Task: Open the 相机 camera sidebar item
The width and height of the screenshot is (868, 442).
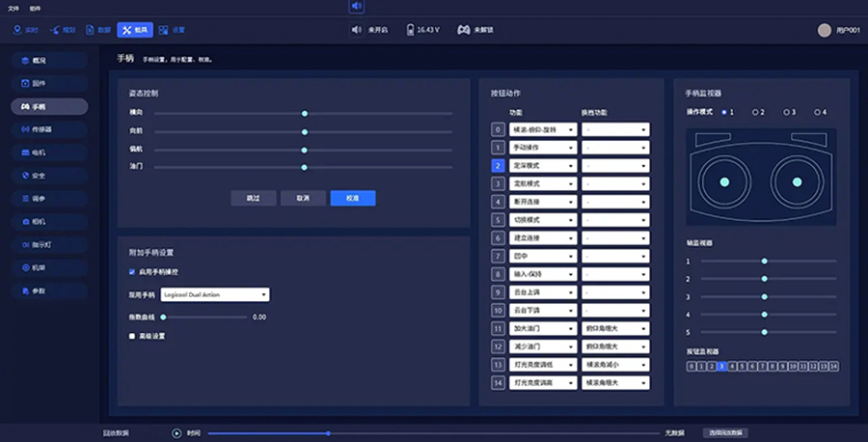Action: 49,222
